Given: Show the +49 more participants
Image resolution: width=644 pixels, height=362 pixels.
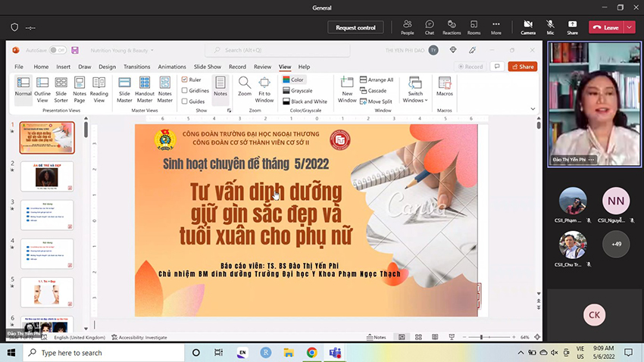Looking at the screenshot, I should point(616,244).
